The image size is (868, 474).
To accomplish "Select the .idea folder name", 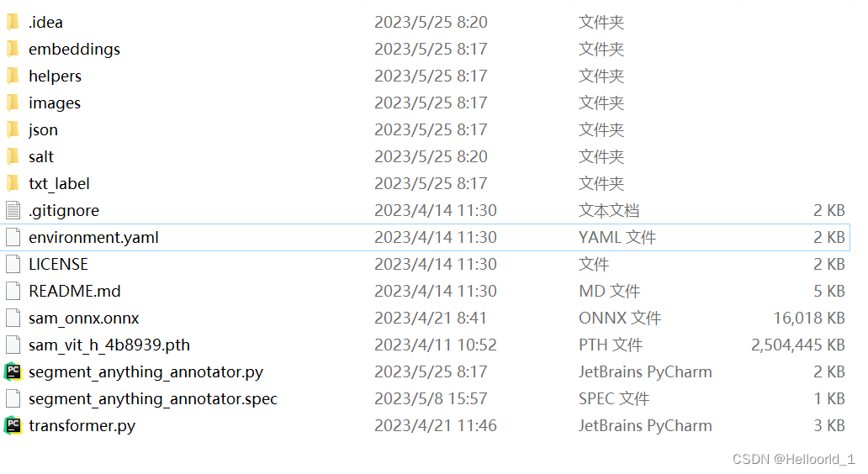I will click(x=45, y=22).
